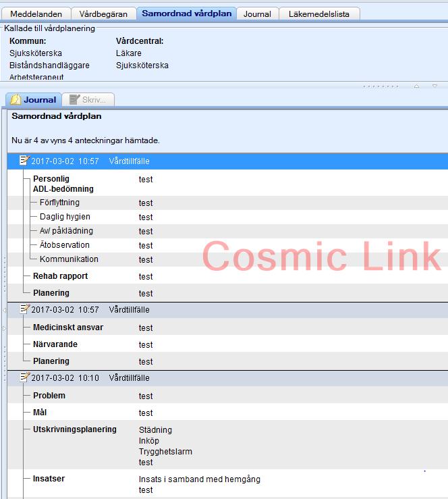Select the Förflyttning row
The height and width of the screenshot is (499, 448).
coord(227,203)
